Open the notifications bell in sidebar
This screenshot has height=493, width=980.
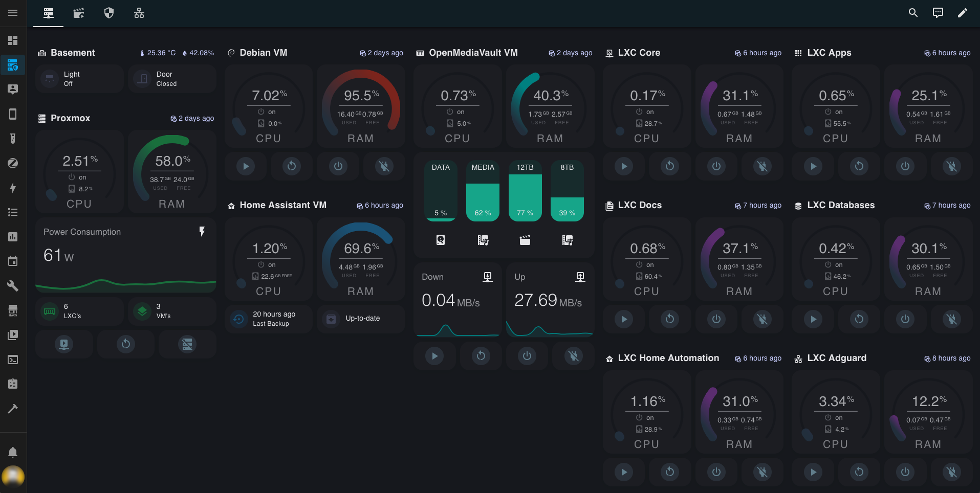click(x=13, y=452)
